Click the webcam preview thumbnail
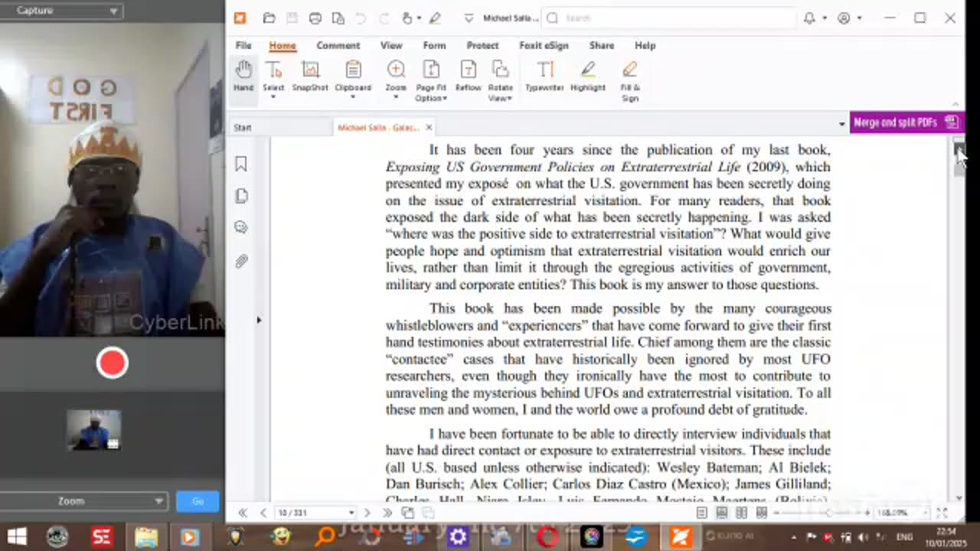 [93, 430]
